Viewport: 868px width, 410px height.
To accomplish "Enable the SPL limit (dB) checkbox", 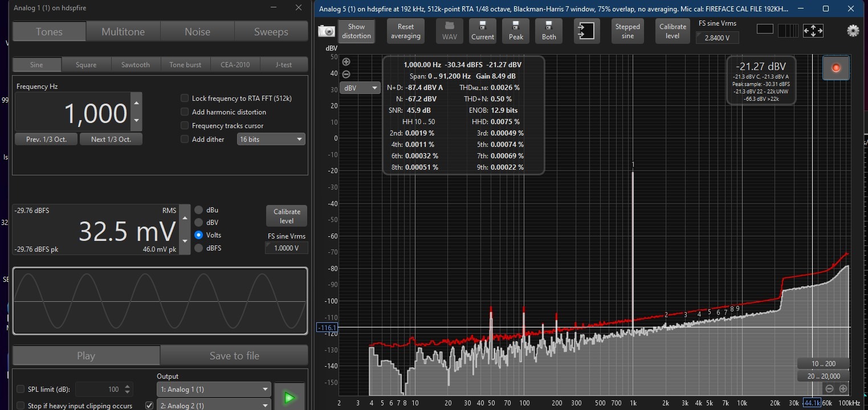I will [x=21, y=389].
